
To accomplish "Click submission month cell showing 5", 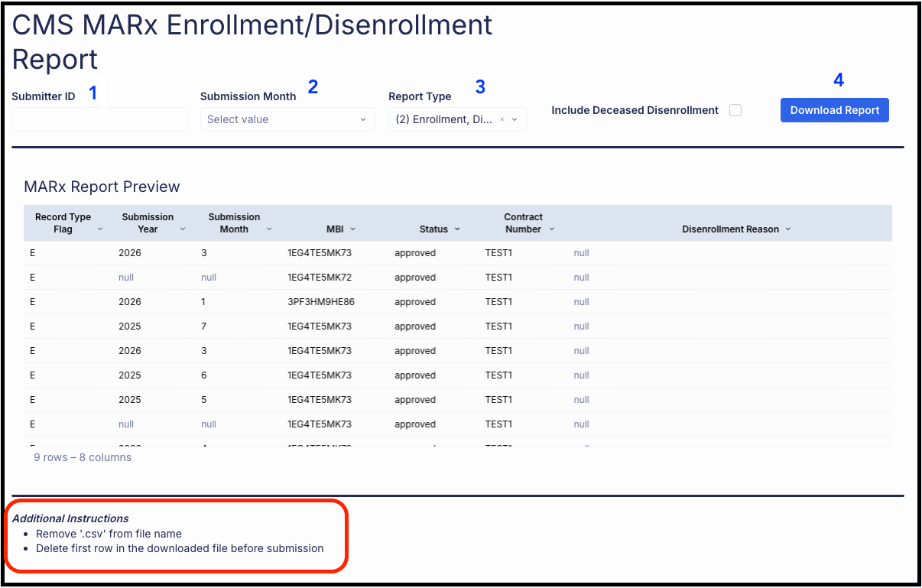I will 204,400.
